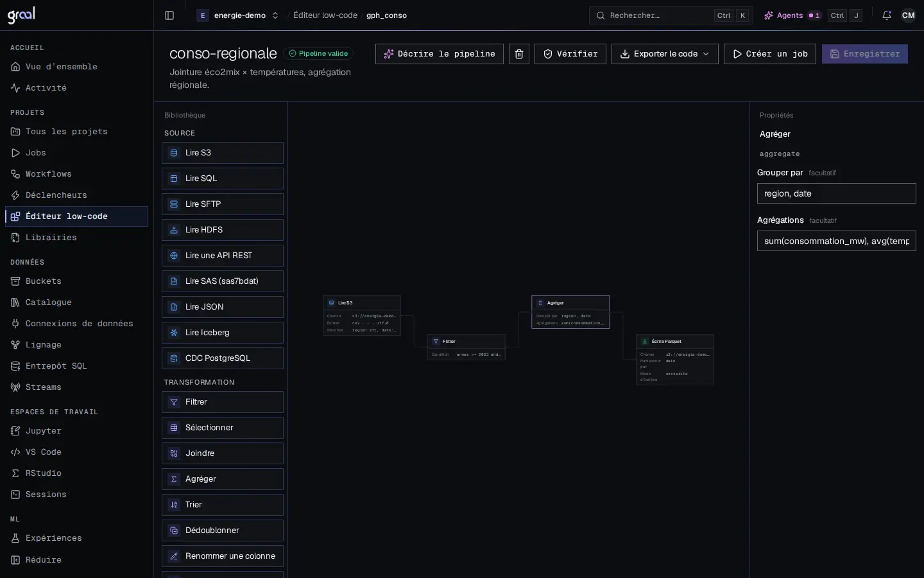Open Workflows section

point(76,174)
